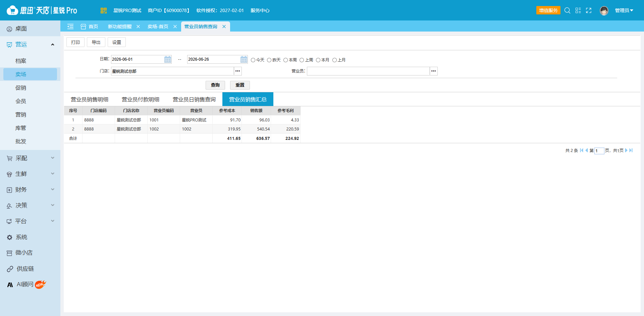Click the total 636.57 cell
Image resolution: width=644 pixels, height=316 pixels.
256,138
